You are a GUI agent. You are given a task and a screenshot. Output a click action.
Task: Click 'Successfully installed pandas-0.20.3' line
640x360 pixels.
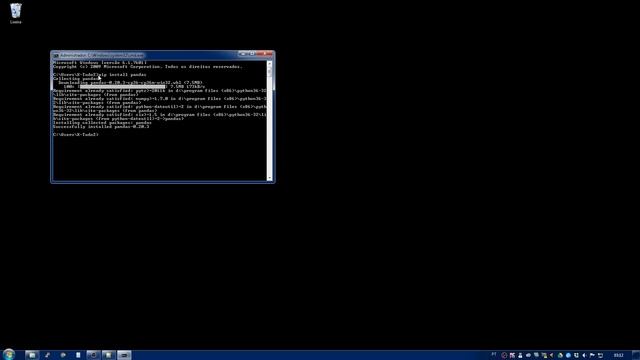[101, 127]
